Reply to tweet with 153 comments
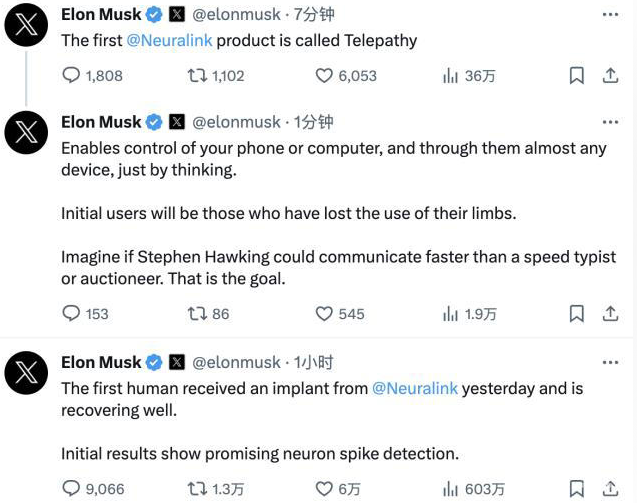The image size is (637, 503). (x=71, y=314)
